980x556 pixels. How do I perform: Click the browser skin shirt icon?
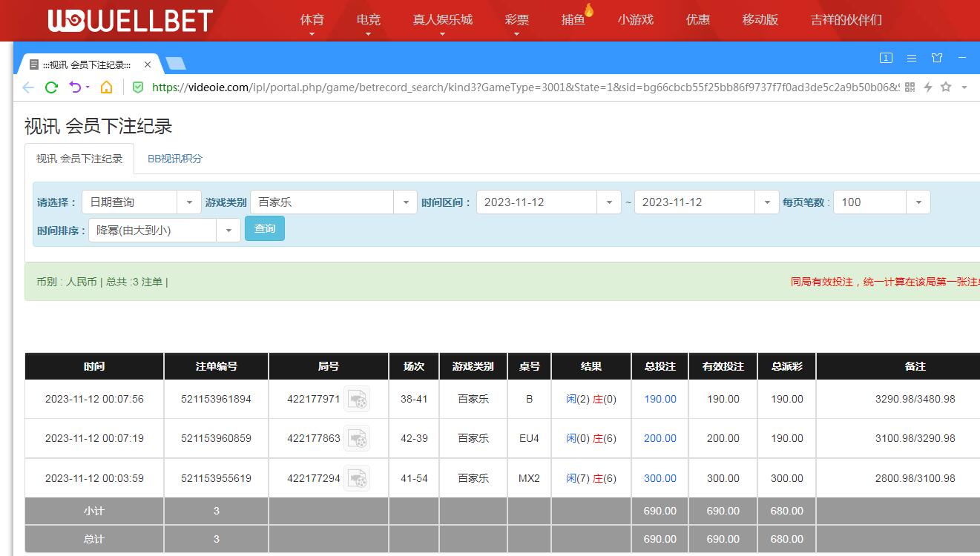[x=937, y=58]
